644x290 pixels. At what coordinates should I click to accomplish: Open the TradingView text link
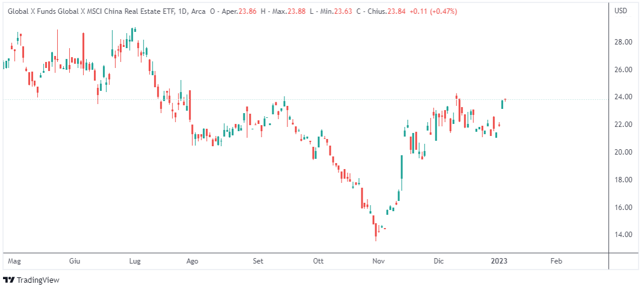(38, 280)
